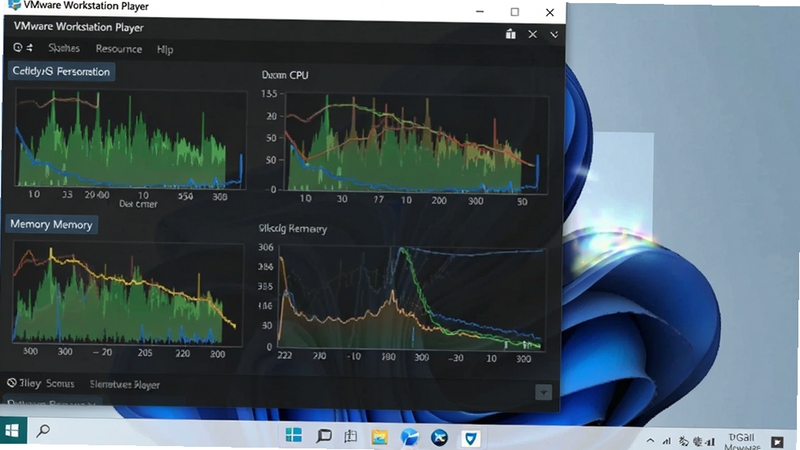Click the Slenetuæs Player status item
Image resolution: width=800 pixels, height=450 pixels.
pos(125,384)
